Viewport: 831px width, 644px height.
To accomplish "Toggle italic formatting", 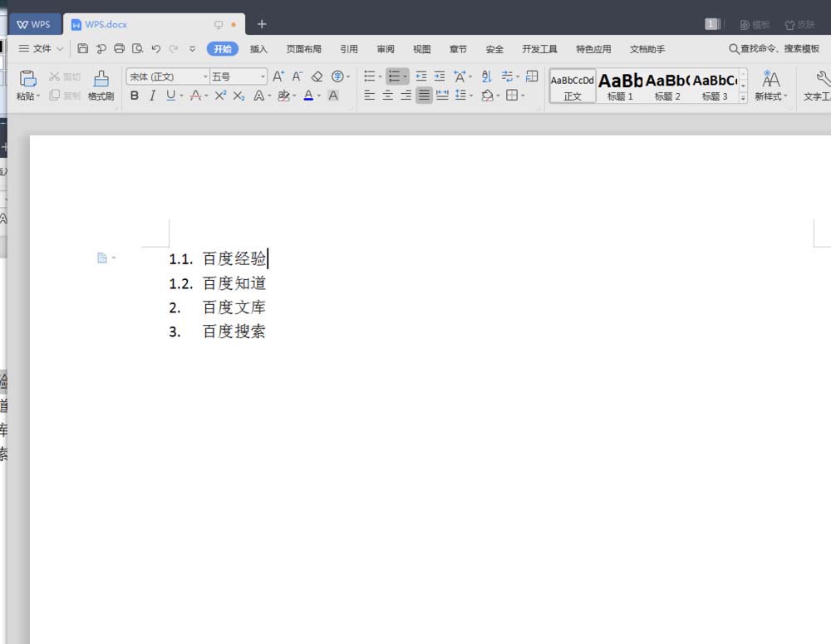I will (152, 96).
